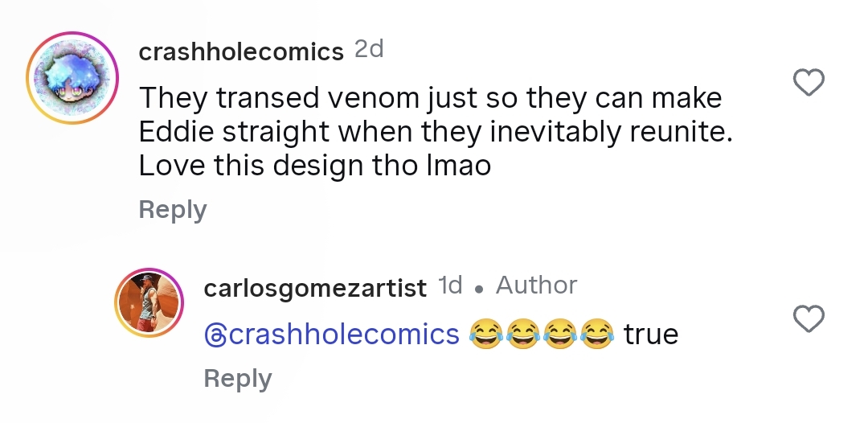Click the "They transed venom" comment line
Image resolution: width=868 pixels, height=423 pixels.
(430, 99)
